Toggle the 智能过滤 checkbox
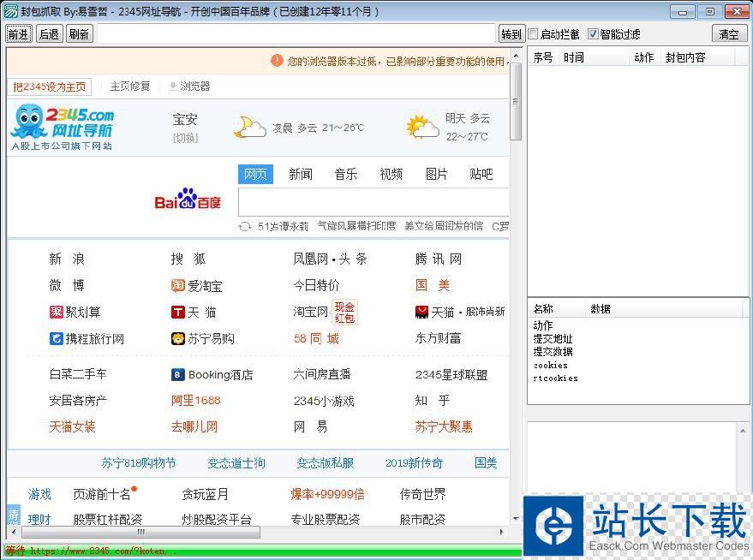The width and height of the screenshot is (753, 560). pyautogui.click(x=593, y=34)
